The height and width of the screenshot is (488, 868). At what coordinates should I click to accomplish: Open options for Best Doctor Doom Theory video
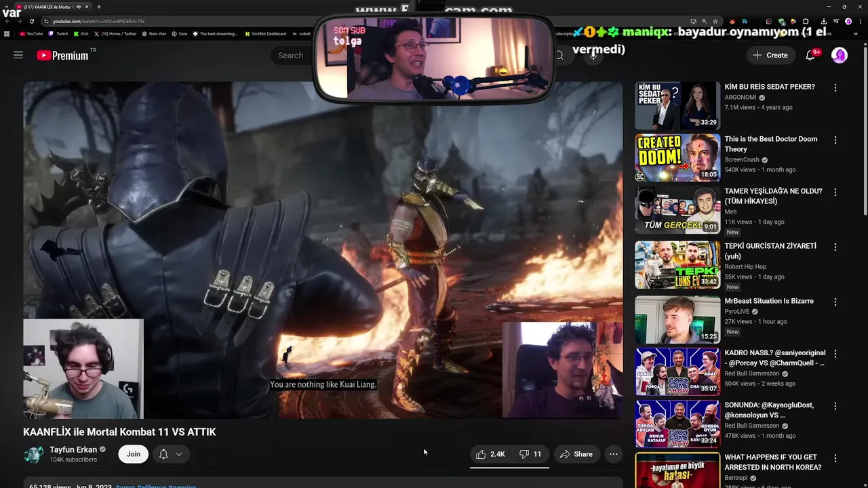(835, 140)
